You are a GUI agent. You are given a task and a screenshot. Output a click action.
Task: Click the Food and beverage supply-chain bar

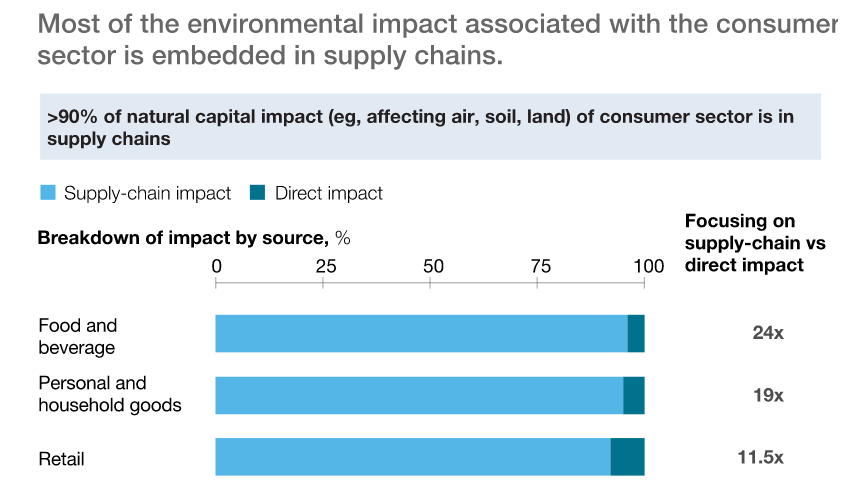point(420,334)
